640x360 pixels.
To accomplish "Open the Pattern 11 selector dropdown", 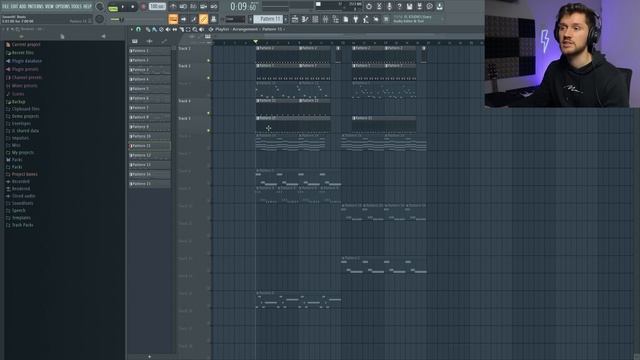I will point(268,19).
